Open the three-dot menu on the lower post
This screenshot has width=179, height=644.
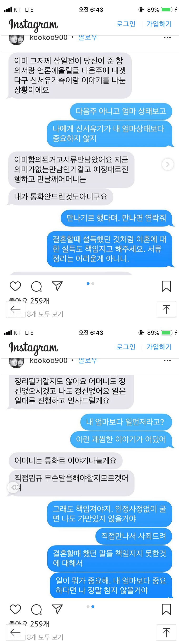click(167, 361)
